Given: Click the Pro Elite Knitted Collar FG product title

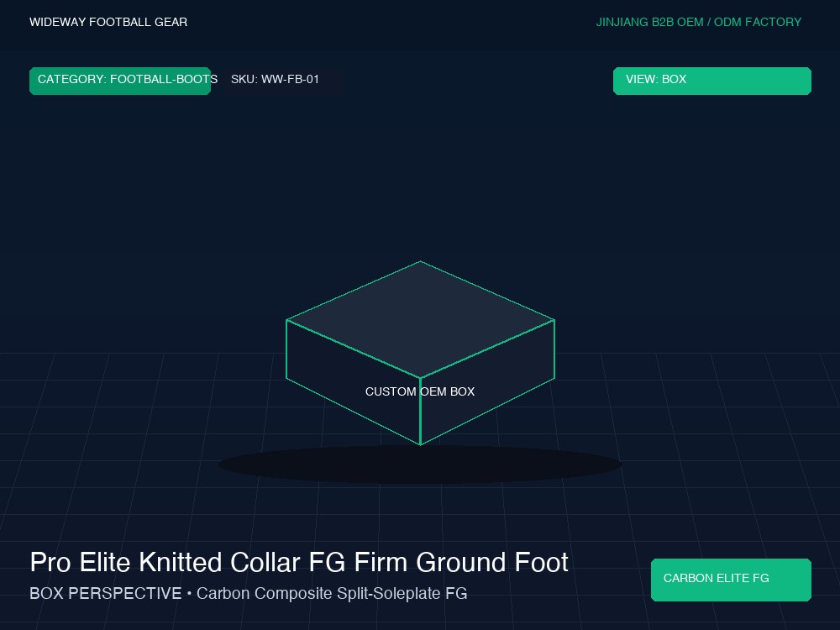Looking at the screenshot, I should pyautogui.click(x=299, y=563).
